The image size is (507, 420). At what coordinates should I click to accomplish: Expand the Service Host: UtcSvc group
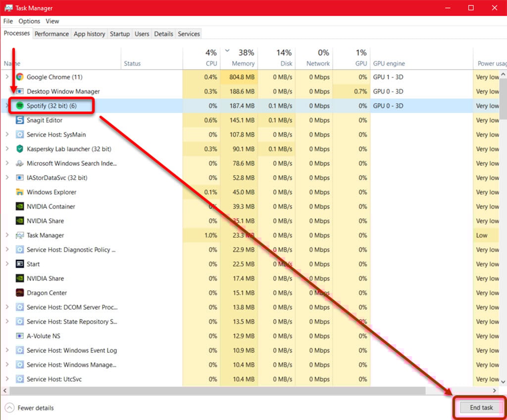click(x=7, y=379)
